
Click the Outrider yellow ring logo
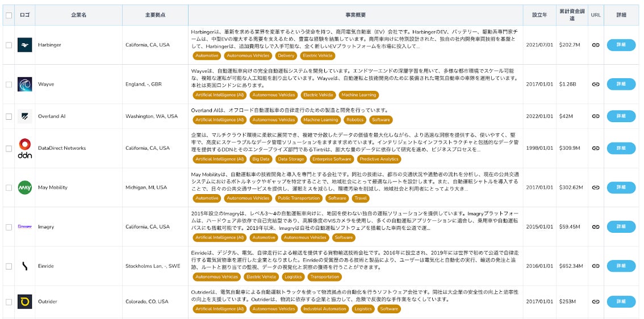24,302
